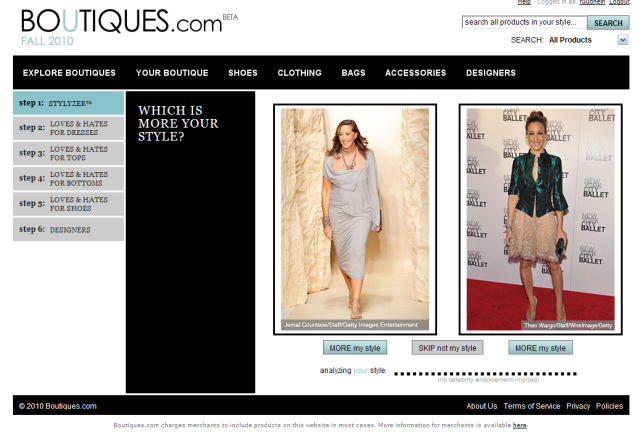Click MORE my style under left photo
640x437 pixels.
pos(354,348)
